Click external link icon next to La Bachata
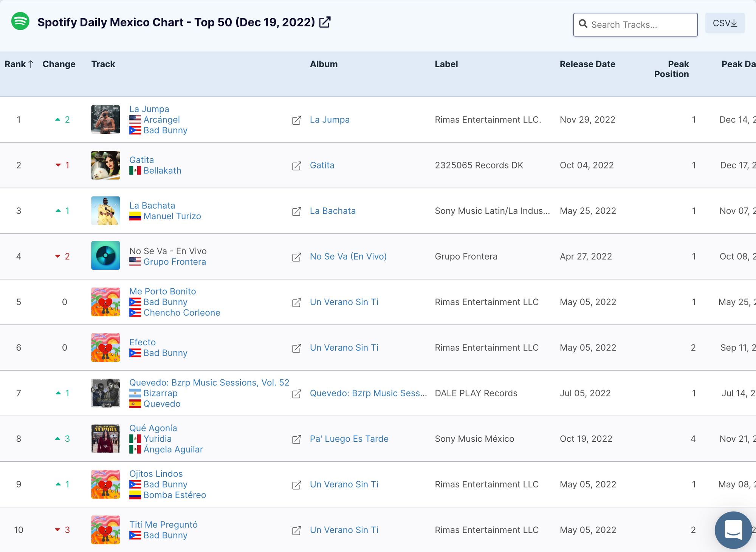This screenshot has height=552, width=756. (x=297, y=211)
